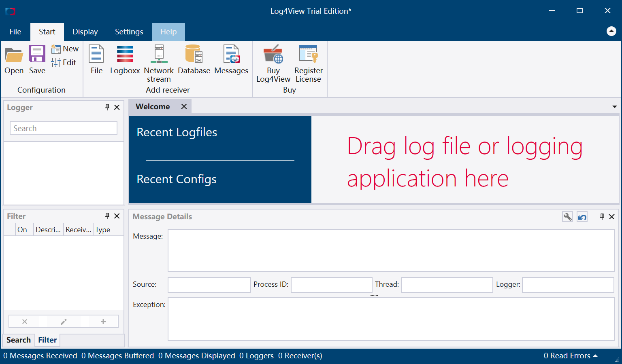Open Message Details settings via wrench icon

click(567, 216)
